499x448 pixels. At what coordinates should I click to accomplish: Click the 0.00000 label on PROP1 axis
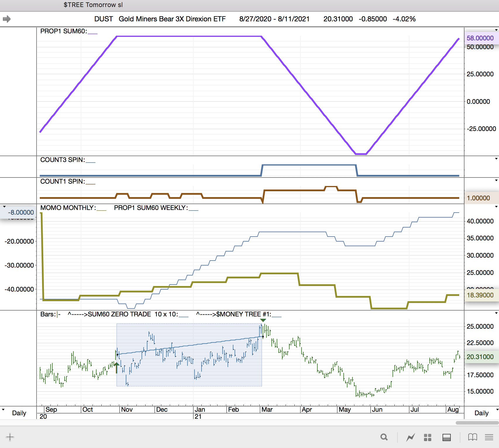[x=478, y=101]
